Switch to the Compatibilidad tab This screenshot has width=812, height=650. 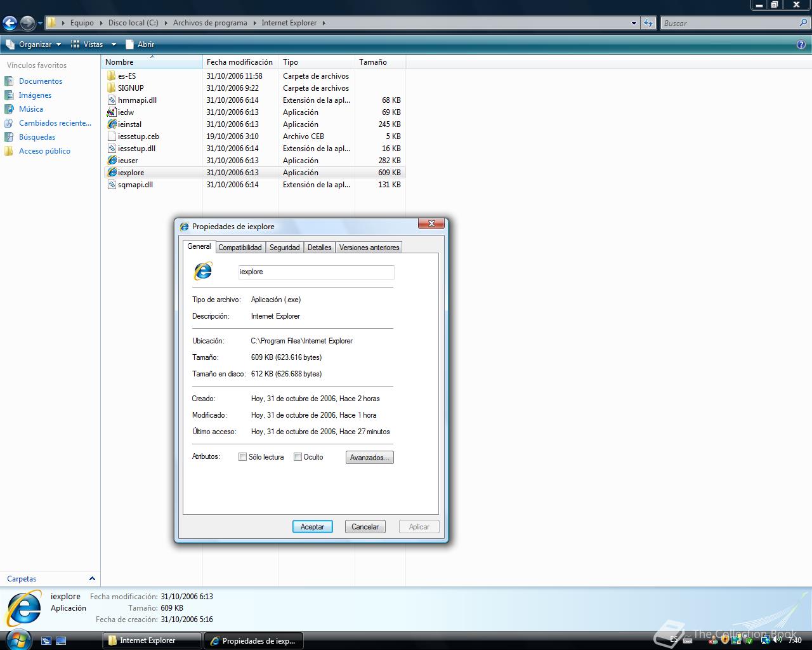[x=240, y=248]
